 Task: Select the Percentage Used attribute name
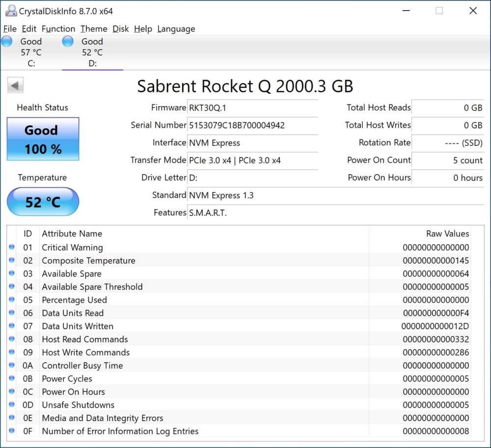click(x=75, y=300)
